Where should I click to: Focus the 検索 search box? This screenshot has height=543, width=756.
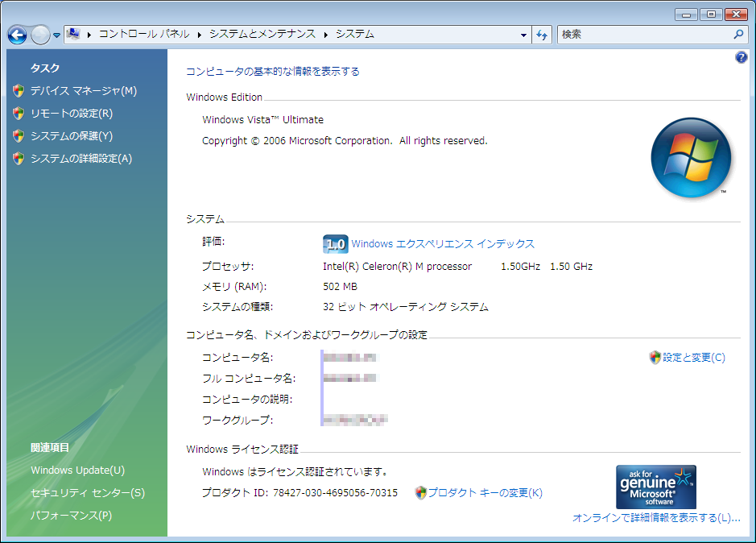pos(644,35)
